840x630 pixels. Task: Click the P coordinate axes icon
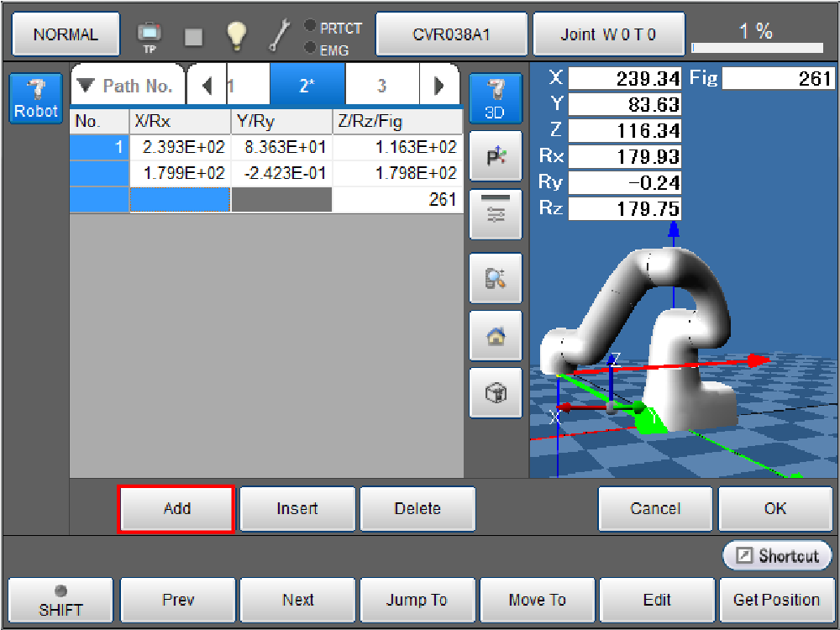coord(496,156)
